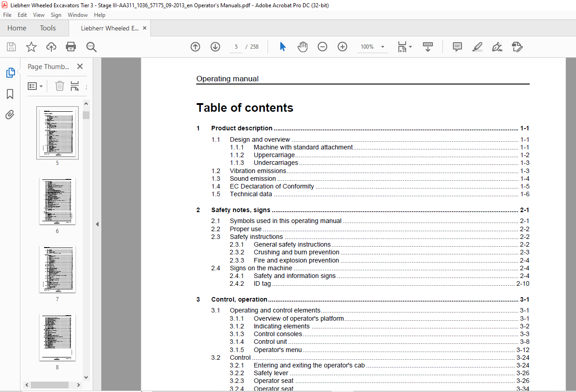Toggle the Bookmarks panel icon
Image resolution: width=576 pixels, height=392 pixels.
click(10, 94)
